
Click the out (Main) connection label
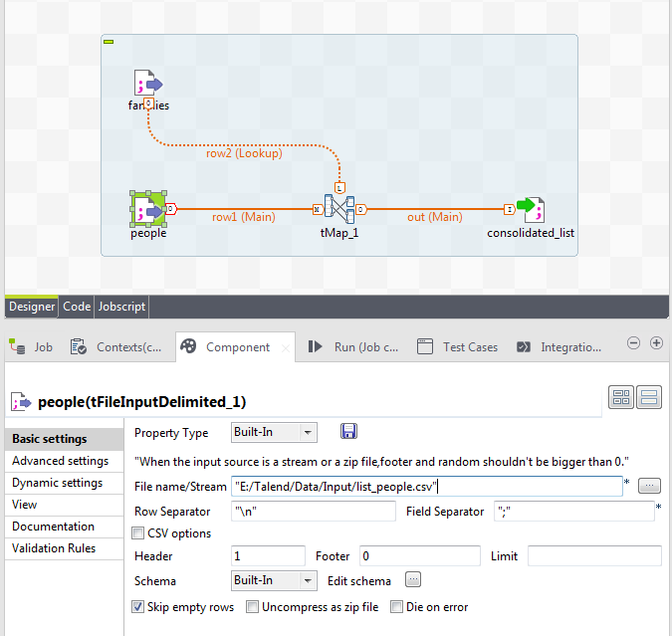click(435, 217)
